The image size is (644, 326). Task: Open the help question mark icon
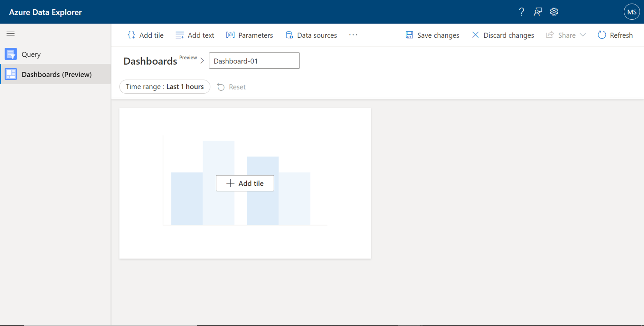[x=522, y=12]
